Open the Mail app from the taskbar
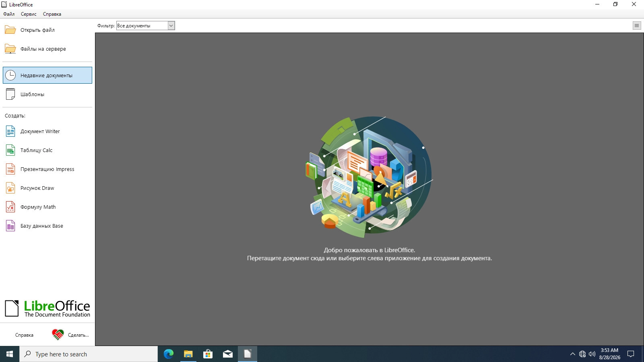Image resolution: width=644 pixels, height=362 pixels. tap(227, 354)
